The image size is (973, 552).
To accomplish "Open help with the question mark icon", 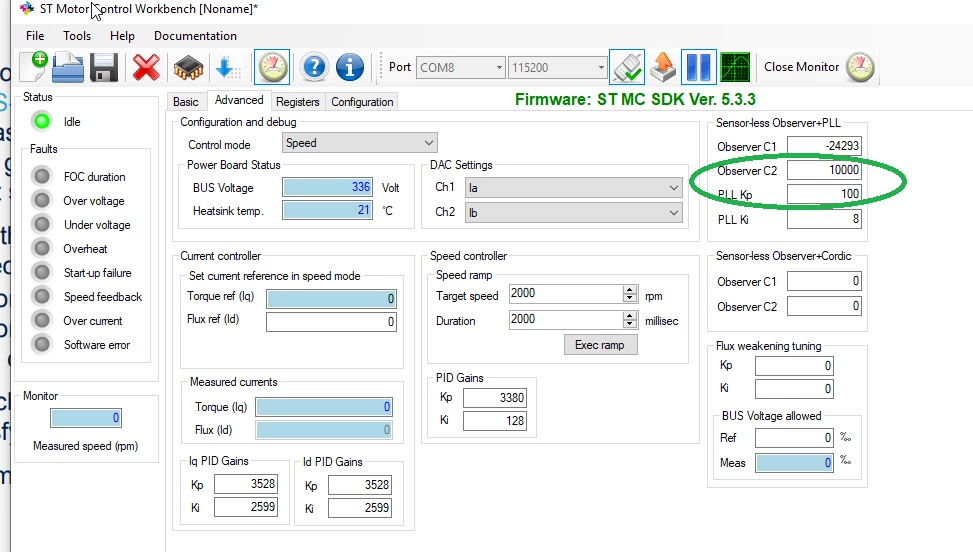I will [x=314, y=67].
